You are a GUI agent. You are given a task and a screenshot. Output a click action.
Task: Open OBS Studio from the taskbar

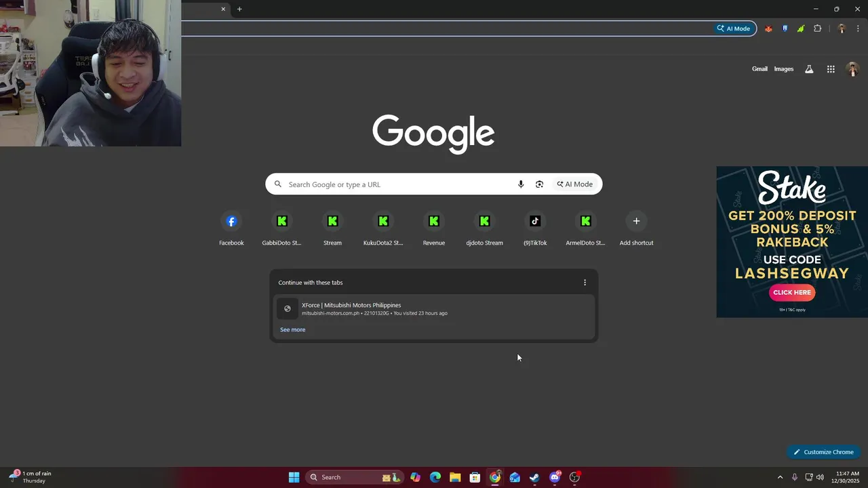(575, 477)
